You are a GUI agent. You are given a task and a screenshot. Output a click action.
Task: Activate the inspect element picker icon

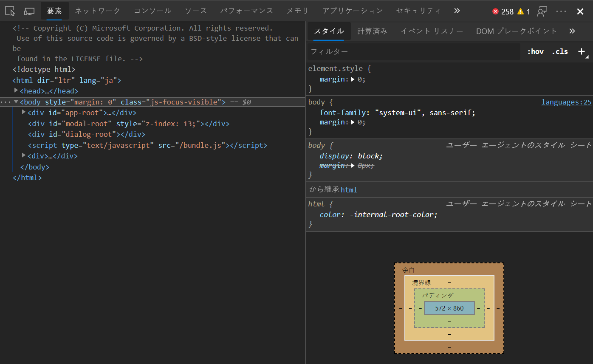[x=10, y=11]
